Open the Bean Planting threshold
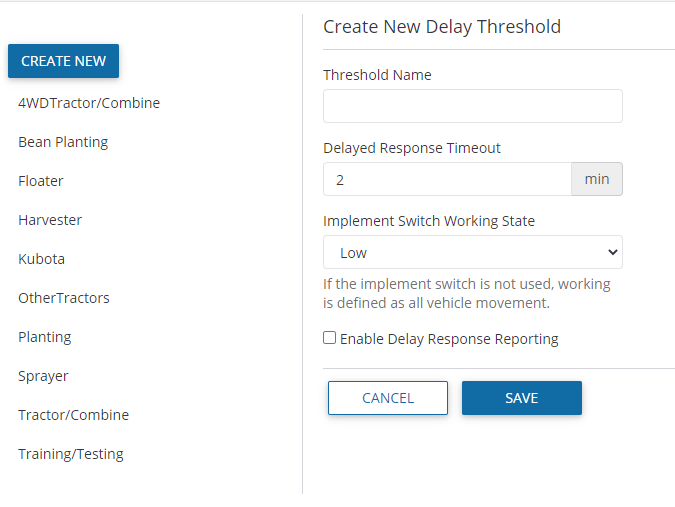This screenshot has width=675, height=507. click(63, 142)
